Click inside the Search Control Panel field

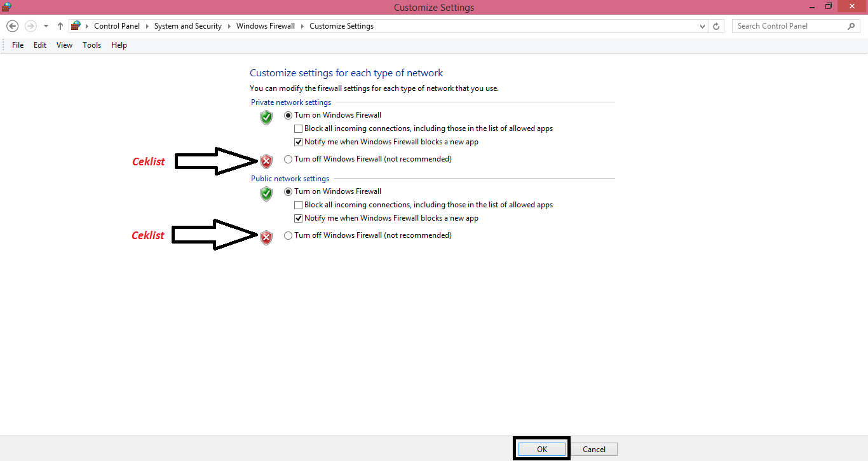[x=788, y=25]
